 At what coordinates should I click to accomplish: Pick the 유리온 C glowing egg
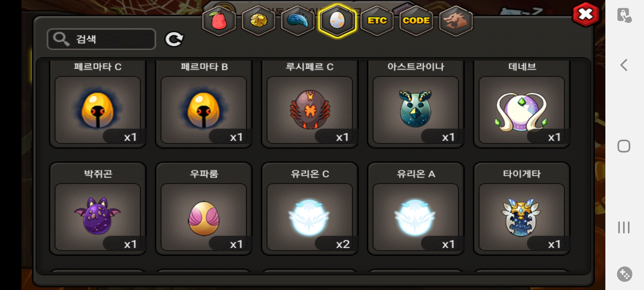pos(310,209)
